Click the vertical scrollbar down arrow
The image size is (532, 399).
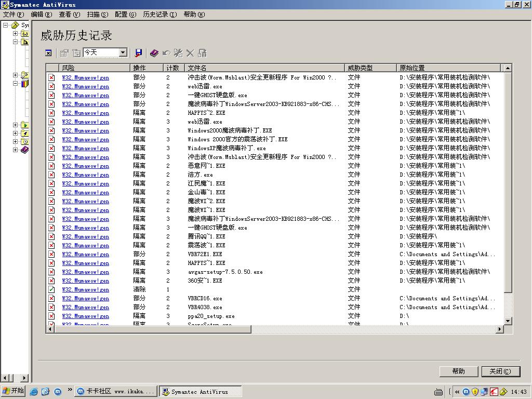[x=508, y=321]
